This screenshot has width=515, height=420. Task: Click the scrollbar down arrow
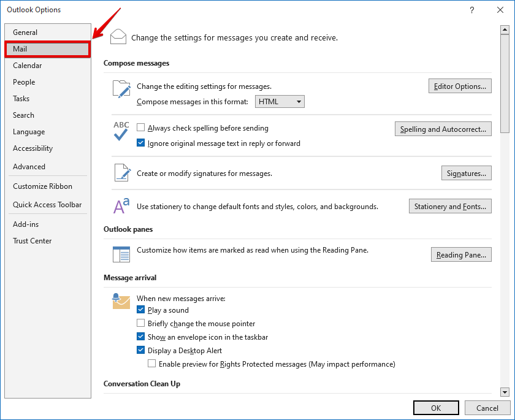(505, 392)
